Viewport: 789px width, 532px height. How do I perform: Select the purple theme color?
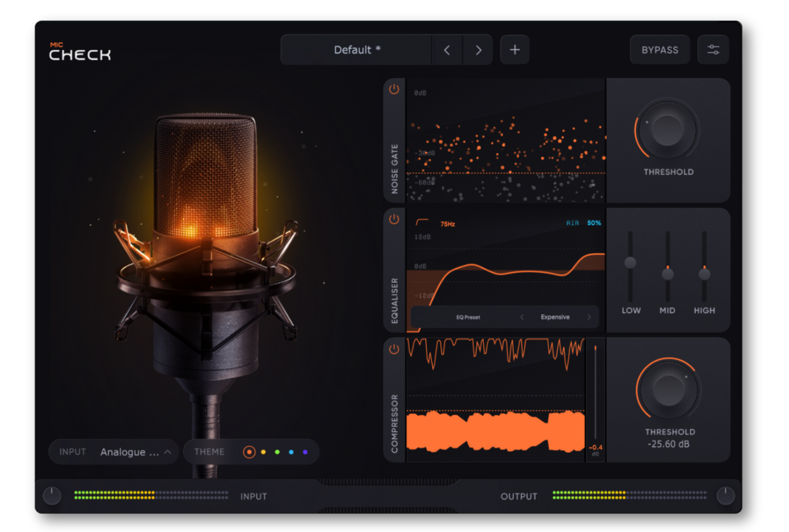pos(305,452)
